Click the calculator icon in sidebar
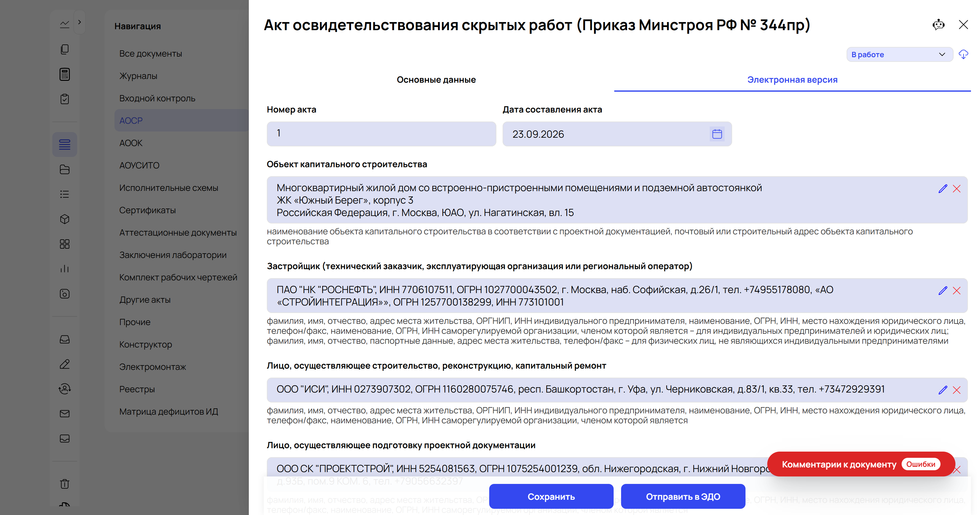The width and height of the screenshot is (980, 515). [x=65, y=74]
